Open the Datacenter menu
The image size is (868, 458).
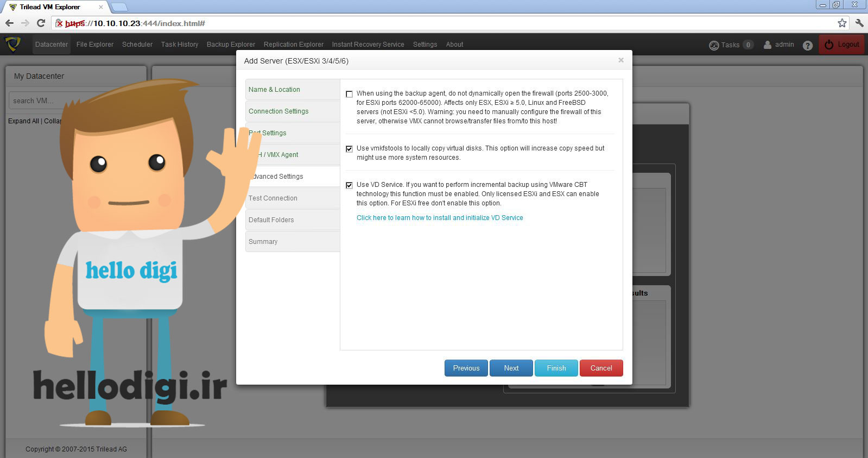52,45
